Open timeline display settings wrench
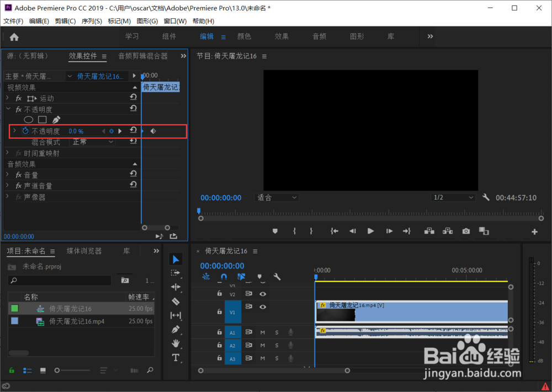 (x=277, y=277)
